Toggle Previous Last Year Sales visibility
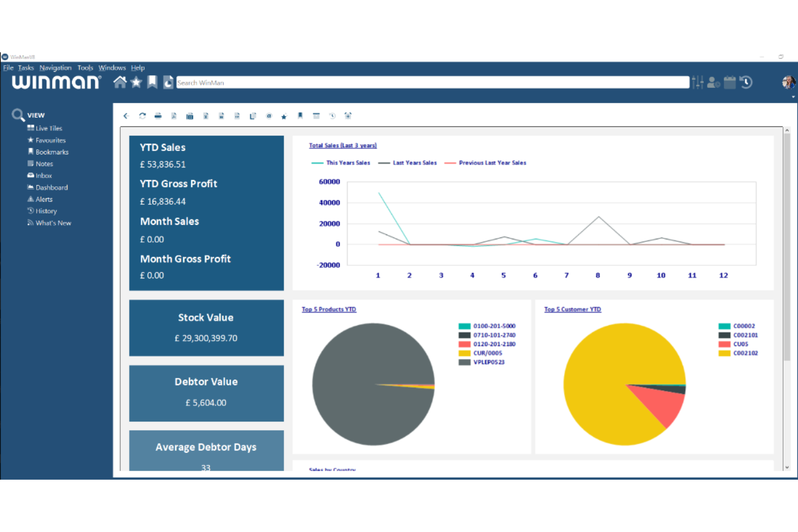Screen dimensions: 798x532 pos(492,162)
